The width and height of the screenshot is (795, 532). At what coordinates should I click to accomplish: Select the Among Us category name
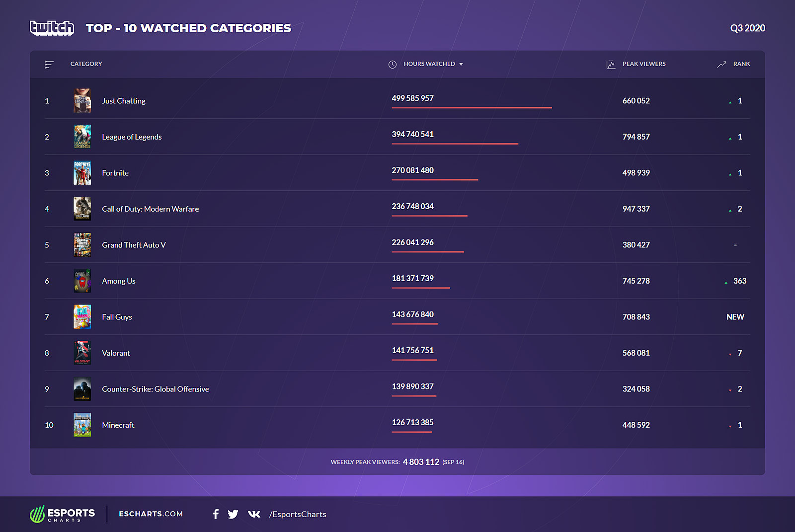tap(119, 281)
